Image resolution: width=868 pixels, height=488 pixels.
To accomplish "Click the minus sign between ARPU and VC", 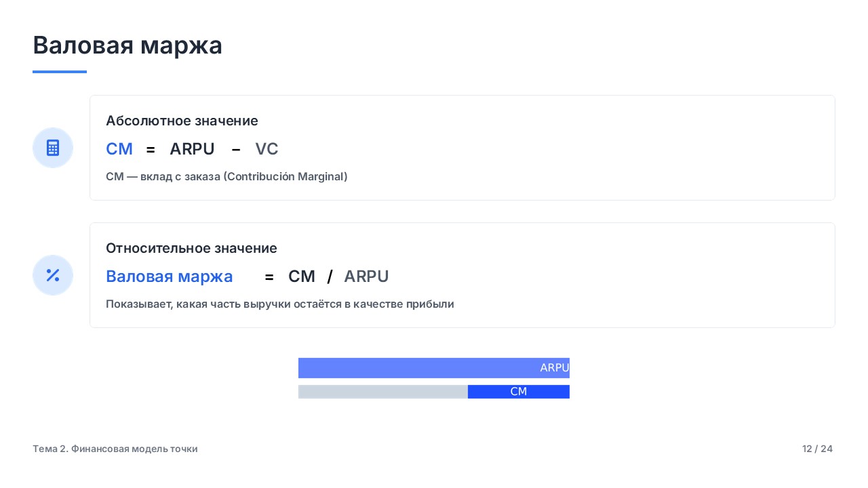I will [236, 149].
